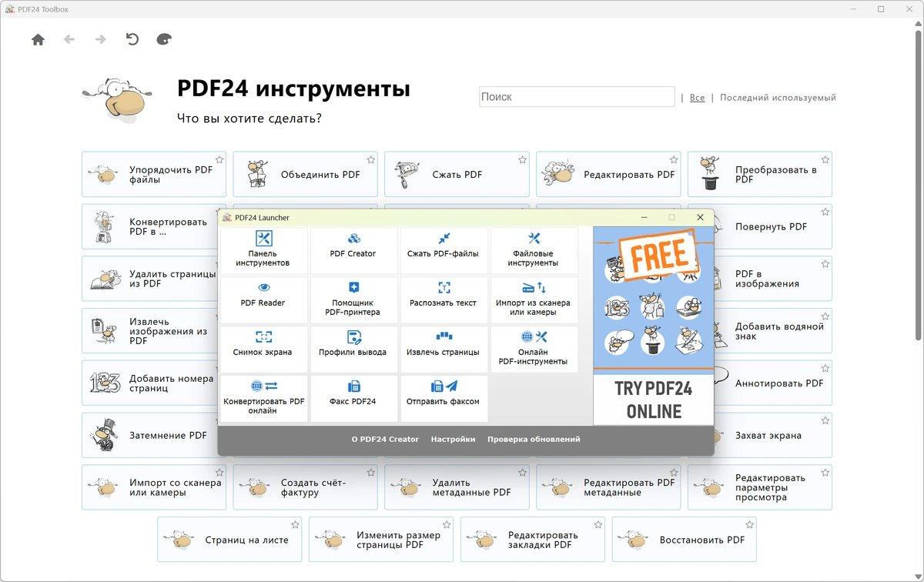Open Редактировать PDF метаданные tool
The image size is (924, 582).
(x=608, y=487)
